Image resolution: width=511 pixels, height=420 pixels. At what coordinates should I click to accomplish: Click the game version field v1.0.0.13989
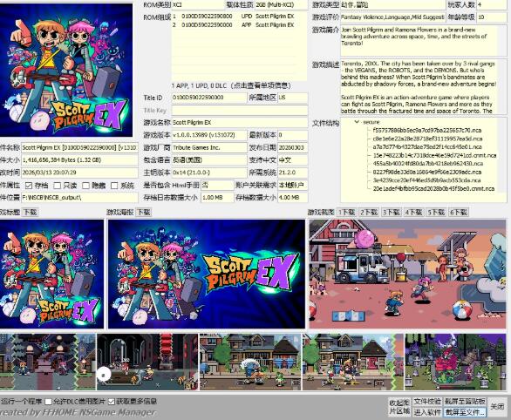coord(209,135)
